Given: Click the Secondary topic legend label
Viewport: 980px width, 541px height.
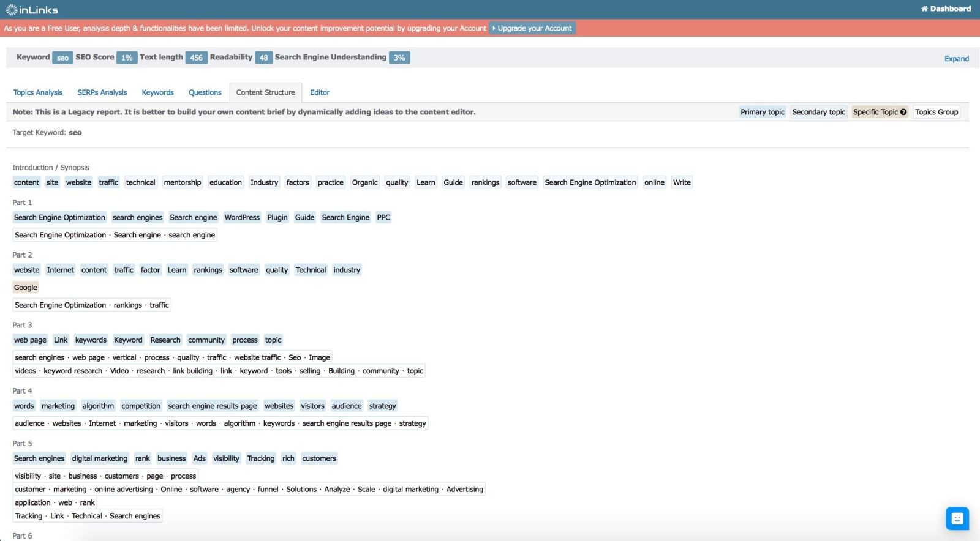Looking at the screenshot, I should [x=818, y=112].
